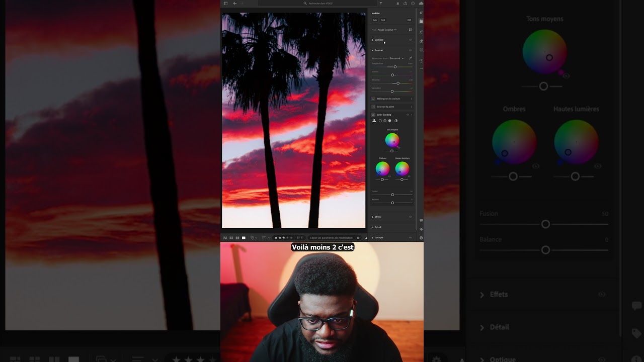Screen dimensions: 644x362
Task: Collapse Color Grading with its chevron
Action: (412, 115)
